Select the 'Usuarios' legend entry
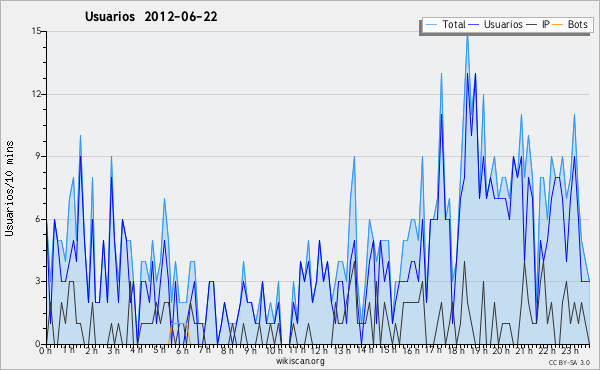 click(x=503, y=24)
